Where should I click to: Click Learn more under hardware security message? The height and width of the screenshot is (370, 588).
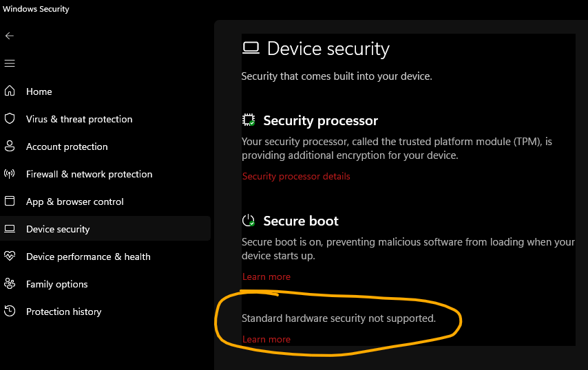pyautogui.click(x=266, y=339)
